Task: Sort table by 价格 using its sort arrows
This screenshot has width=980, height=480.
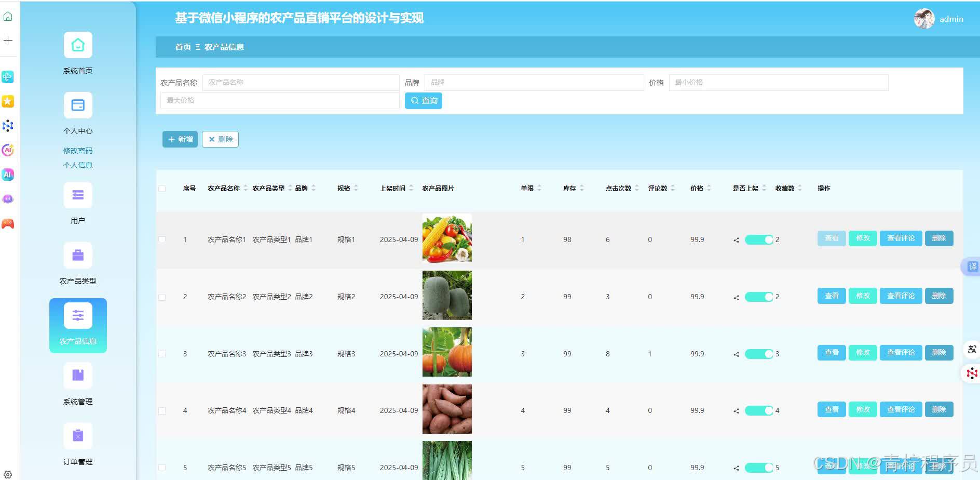Action: pos(709,188)
